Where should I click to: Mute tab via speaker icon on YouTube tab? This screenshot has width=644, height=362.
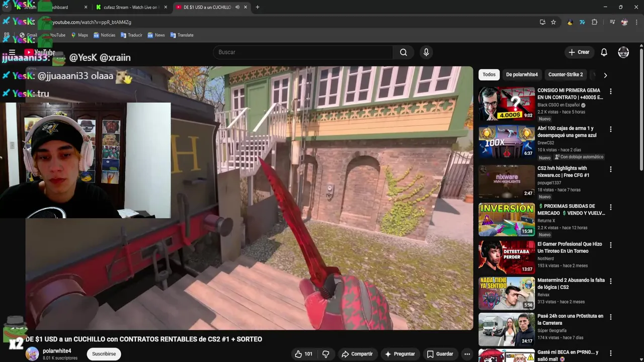click(237, 7)
